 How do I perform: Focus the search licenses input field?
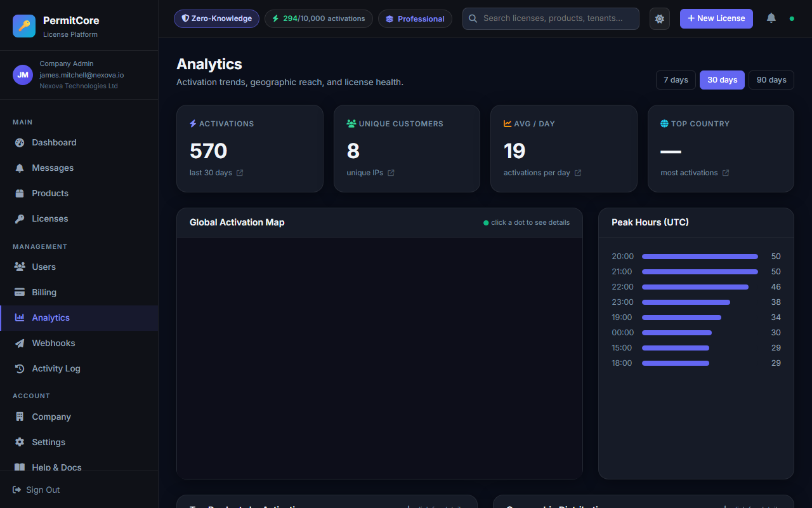pos(551,18)
